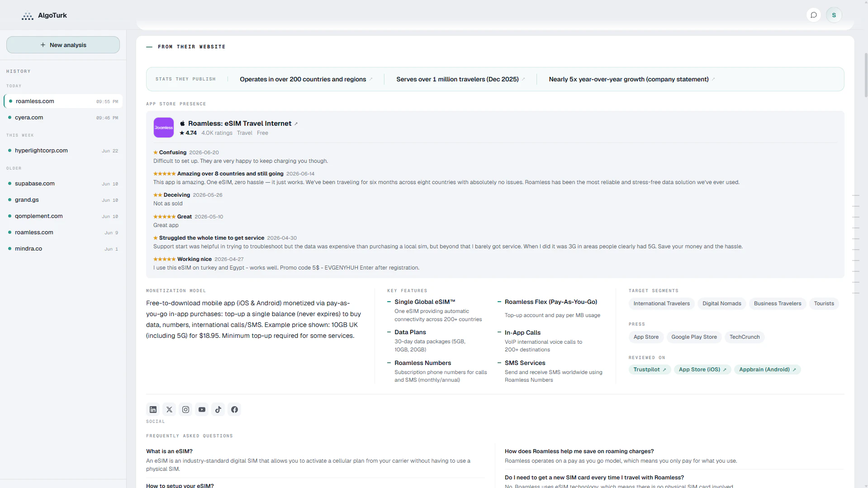Click 'Operates in over 200 countries and regions'
Viewport: 868px width, 488px height.
(303, 79)
